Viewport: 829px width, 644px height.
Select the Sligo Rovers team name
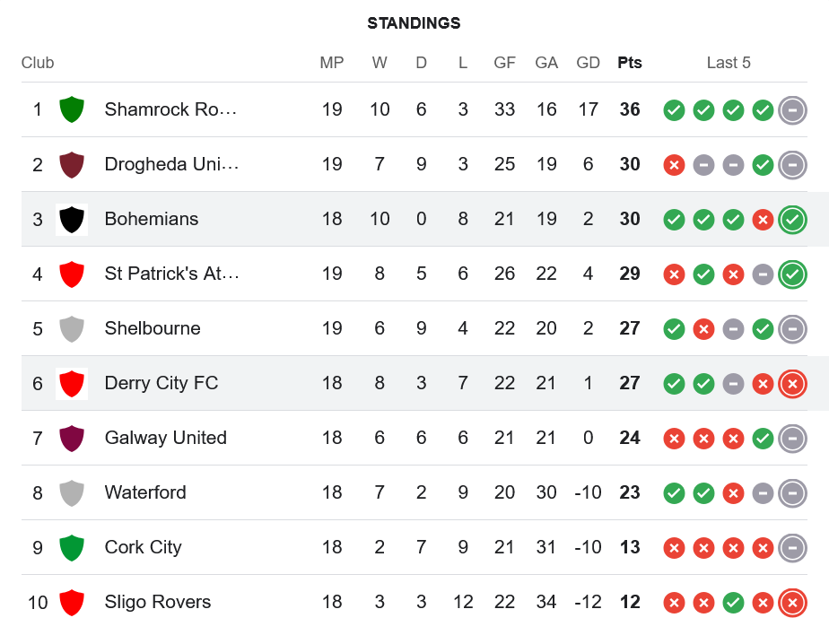click(x=158, y=602)
